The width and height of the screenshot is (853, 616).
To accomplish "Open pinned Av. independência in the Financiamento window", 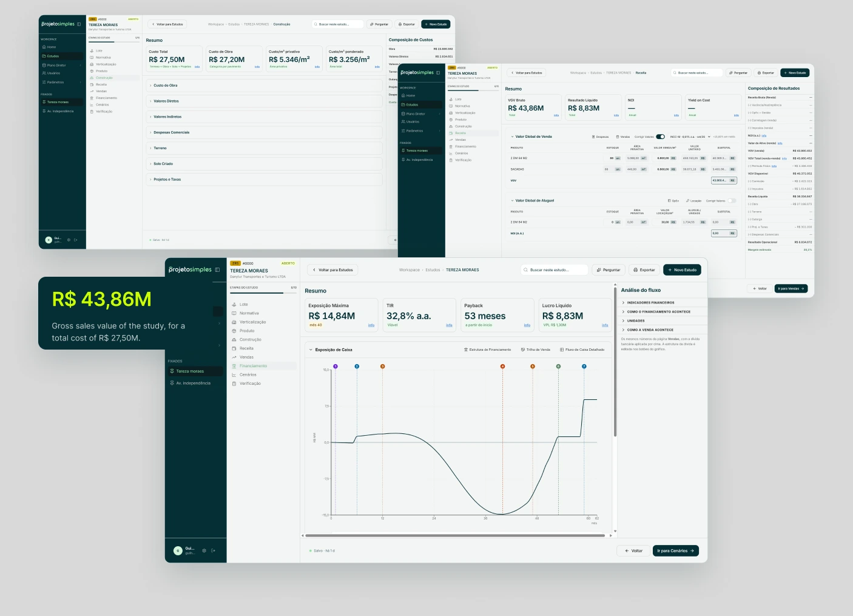I will 193,384.
